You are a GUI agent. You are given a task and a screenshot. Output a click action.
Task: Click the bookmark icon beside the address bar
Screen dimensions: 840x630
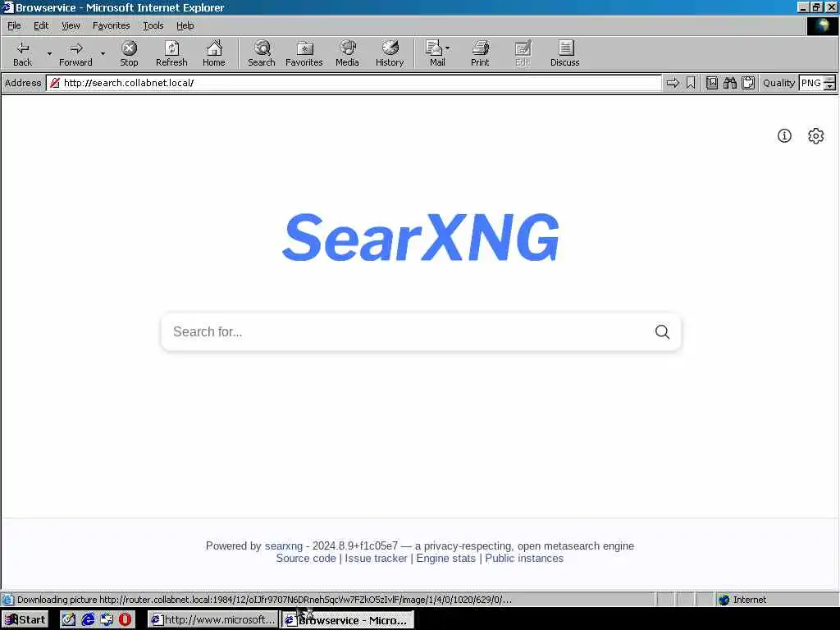(x=691, y=83)
